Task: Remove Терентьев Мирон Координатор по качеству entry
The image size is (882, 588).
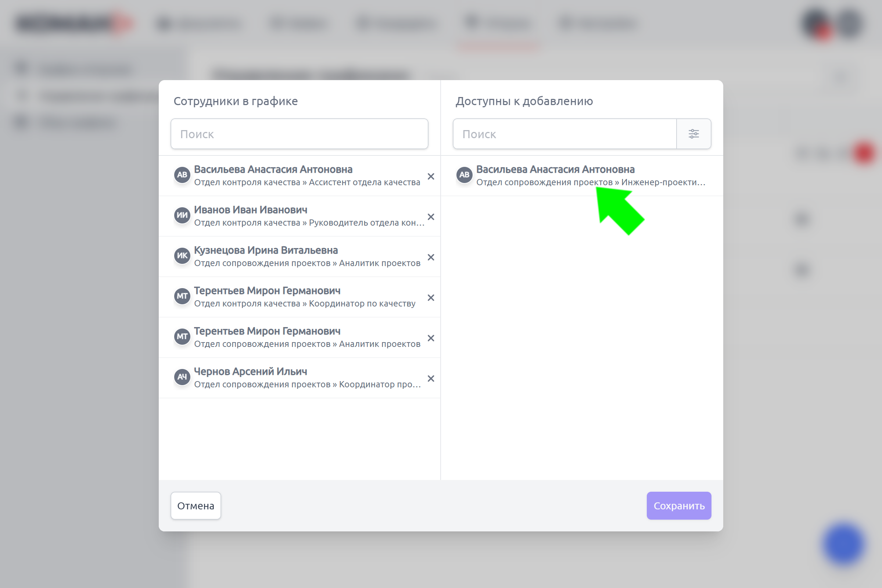Action: (x=431, y=298)
